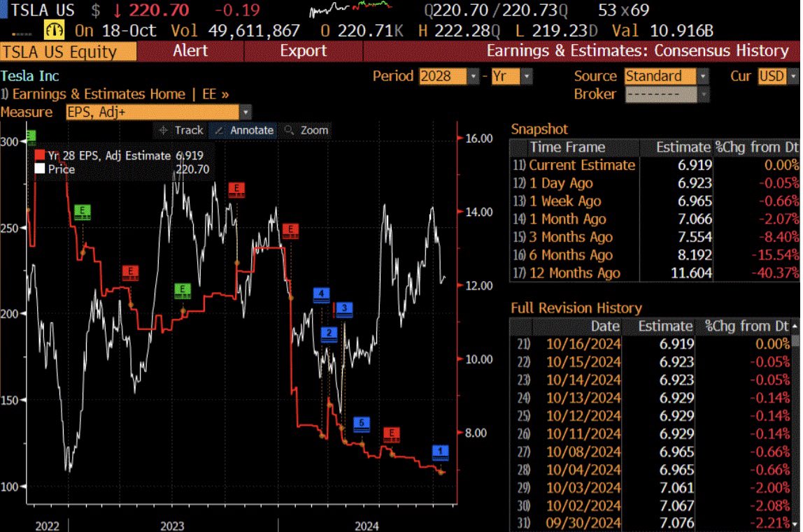803x532 pixels.
Task: Click revision date 10/08/2024
Action: pyautogui.click(x=583, y=452)
